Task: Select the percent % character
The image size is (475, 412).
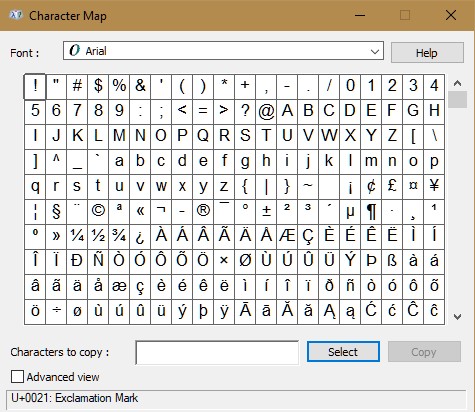Action: [119, 87]
